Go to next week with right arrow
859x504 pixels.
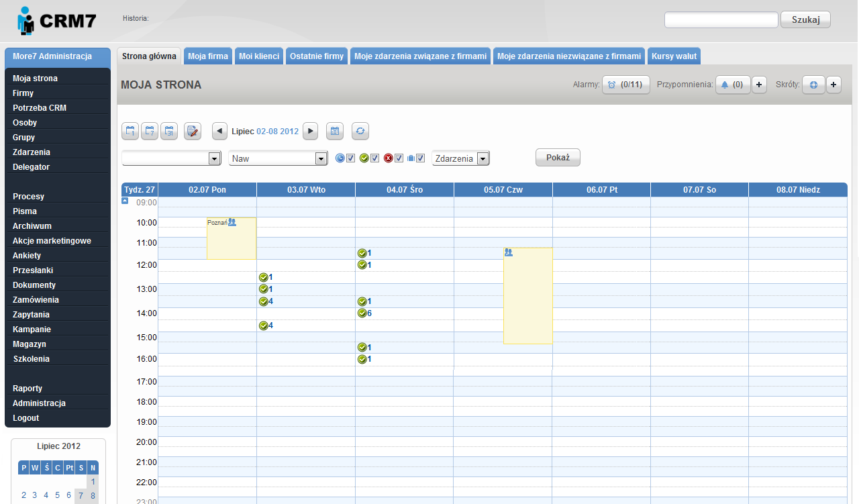pyautogui.click(x=310, y=131)
